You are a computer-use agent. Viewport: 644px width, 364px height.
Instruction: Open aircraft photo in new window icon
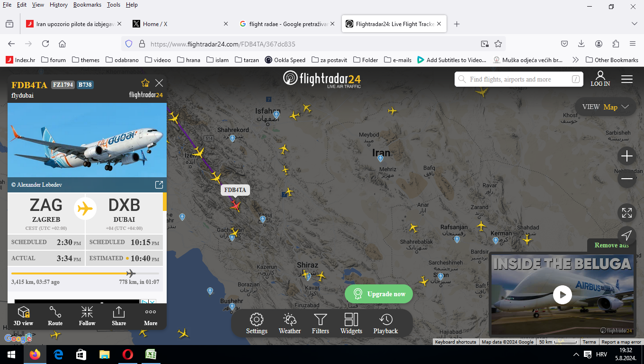pos(159,184)
